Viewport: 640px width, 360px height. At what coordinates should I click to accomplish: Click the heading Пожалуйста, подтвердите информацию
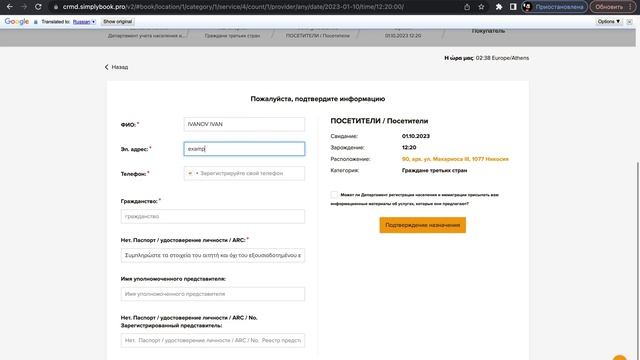tap(318, 99)
